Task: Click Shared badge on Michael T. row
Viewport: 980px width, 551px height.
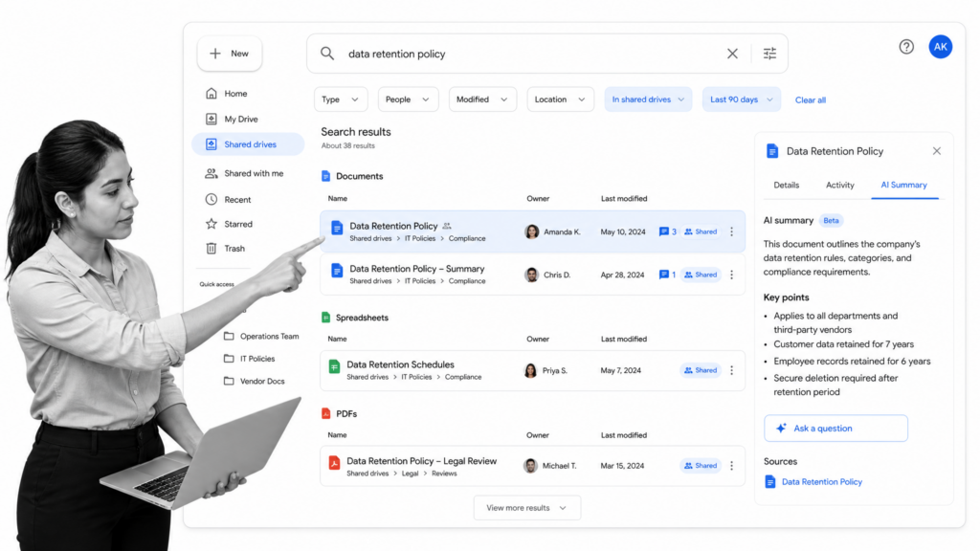Action: tap(701, 466)
